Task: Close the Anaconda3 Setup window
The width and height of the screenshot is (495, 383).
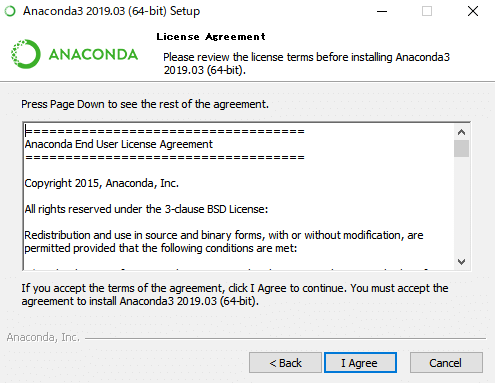Action: [x=473, y=11]
